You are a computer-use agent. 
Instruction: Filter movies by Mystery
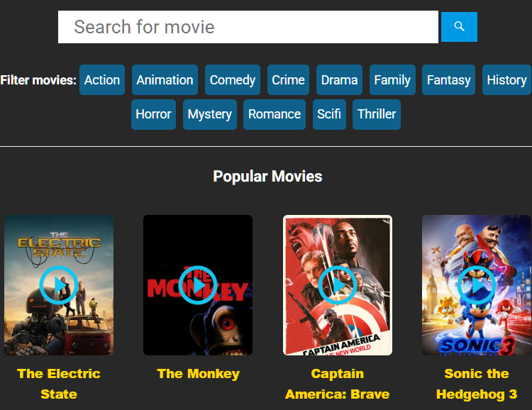click(x=209, y=114)
